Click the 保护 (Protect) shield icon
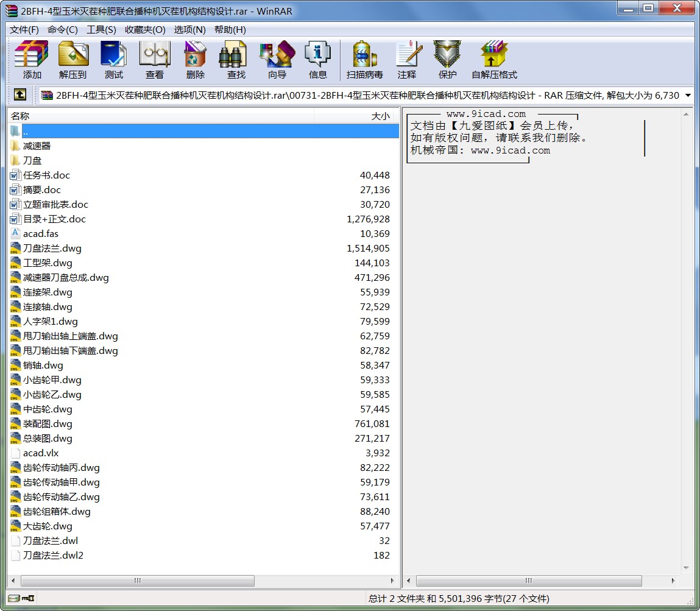 tap(447, 54)
